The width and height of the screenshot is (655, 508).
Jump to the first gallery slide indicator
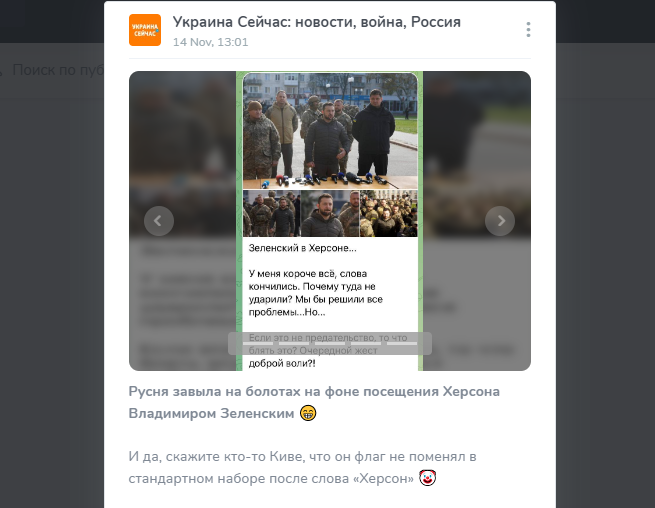coord(258,343)
